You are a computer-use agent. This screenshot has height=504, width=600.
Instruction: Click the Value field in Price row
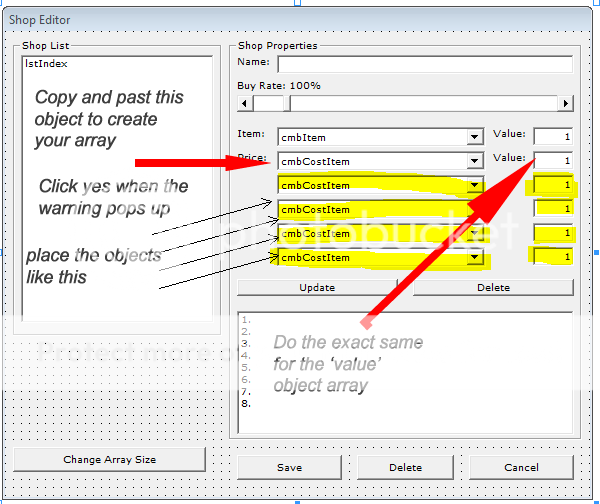point(553,160)
